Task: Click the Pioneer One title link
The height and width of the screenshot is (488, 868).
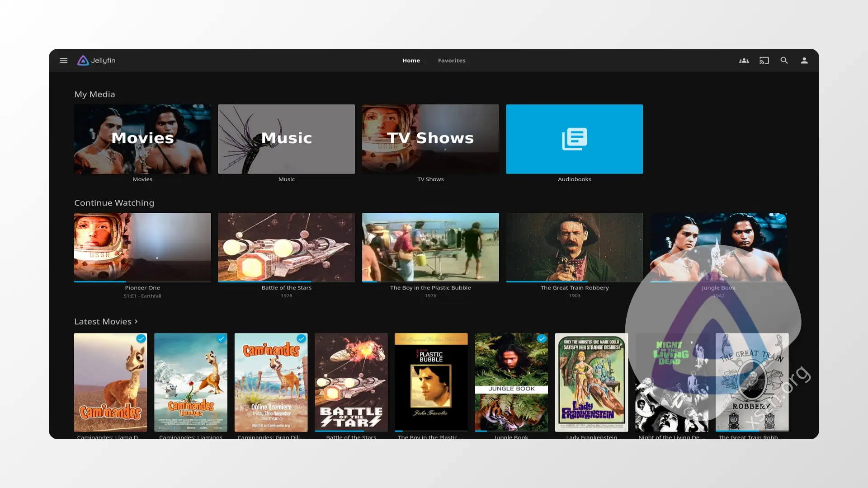Action: (142, 288)
